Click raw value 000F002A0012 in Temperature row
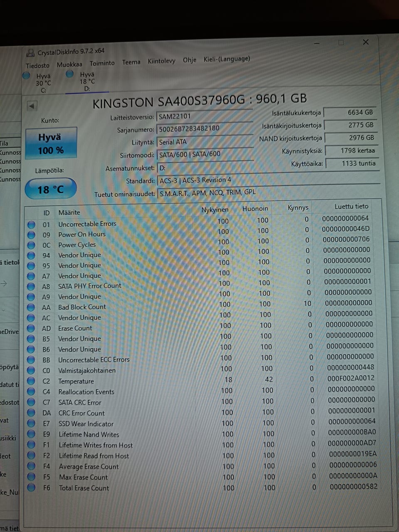The width and height of the screenshot is (399, 532). pos(351,378)
